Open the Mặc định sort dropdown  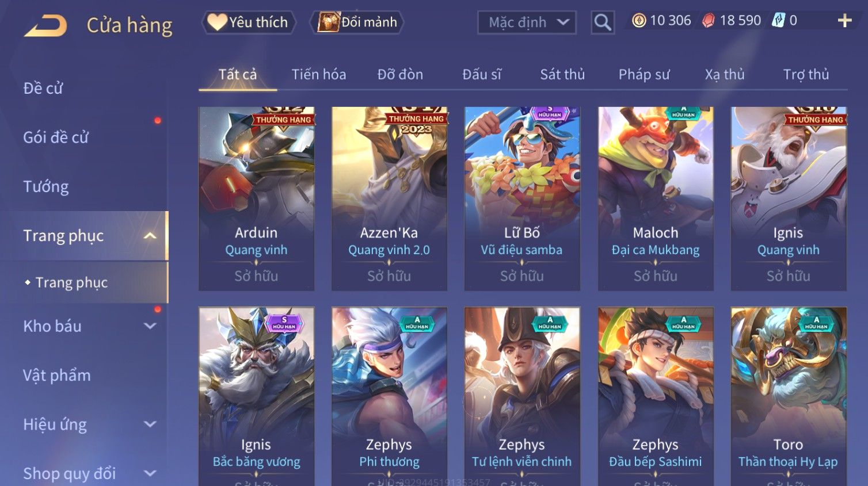527,22
